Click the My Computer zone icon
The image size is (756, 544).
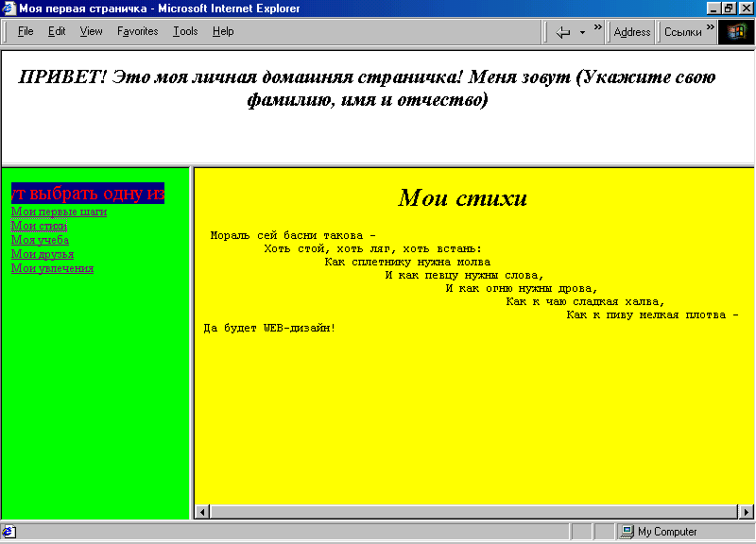coord(627,532)
